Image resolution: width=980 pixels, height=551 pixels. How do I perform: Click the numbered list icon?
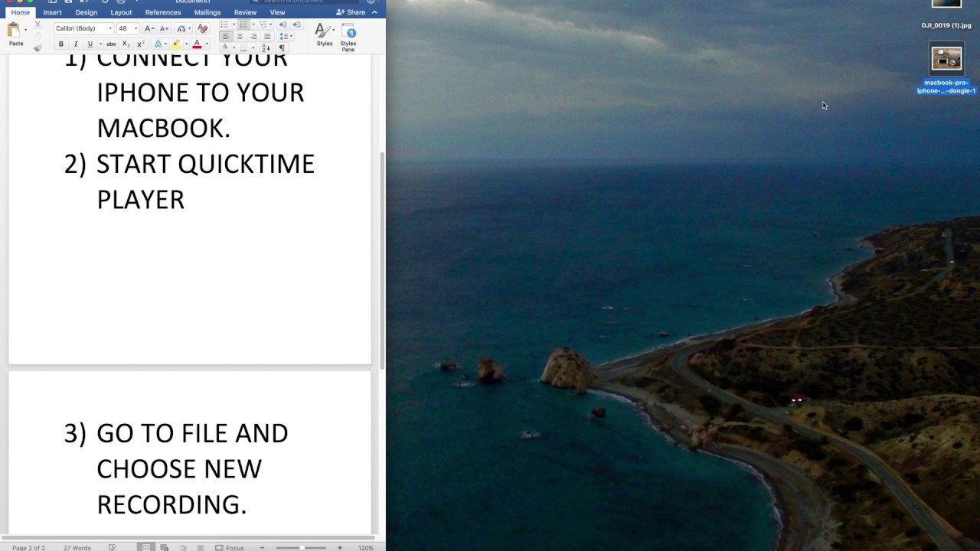(243, 24)
